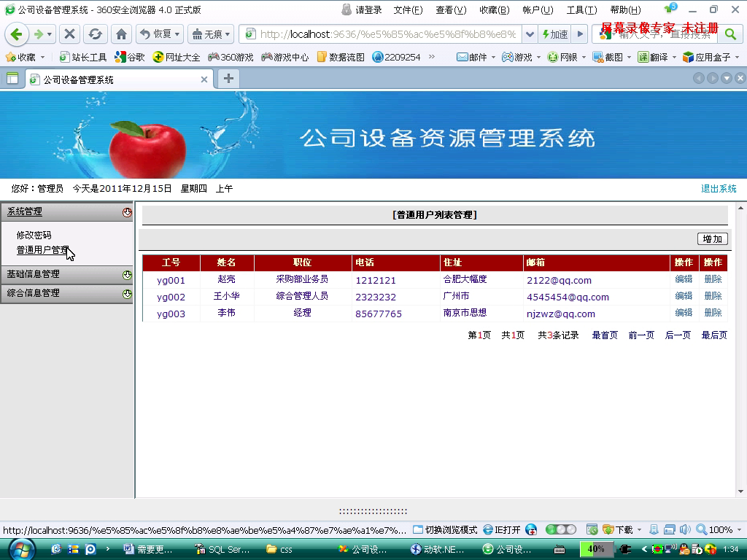Click the 无痕 private browsing button
747x560 pixels.
coord(211,34)
